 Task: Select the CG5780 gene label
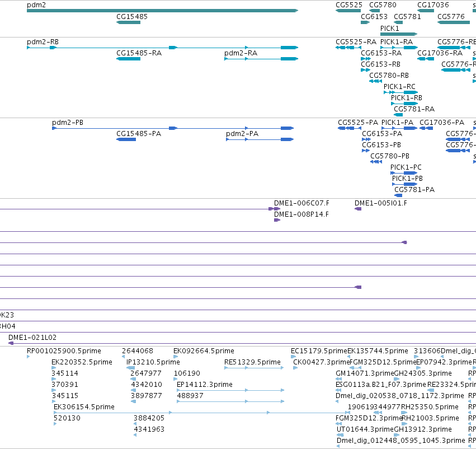pos(383,5)
